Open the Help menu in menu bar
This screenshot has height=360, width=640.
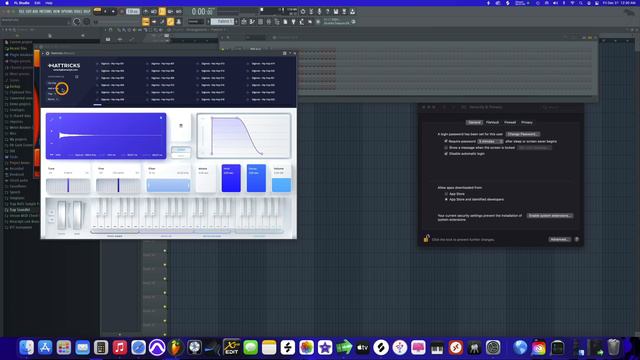[49, 3]
